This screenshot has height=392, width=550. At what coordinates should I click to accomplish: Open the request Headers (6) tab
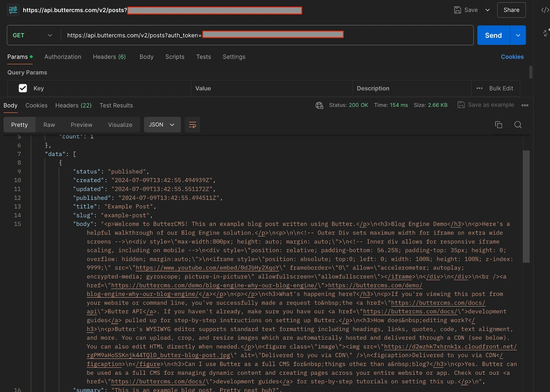[x=109, y=57]
